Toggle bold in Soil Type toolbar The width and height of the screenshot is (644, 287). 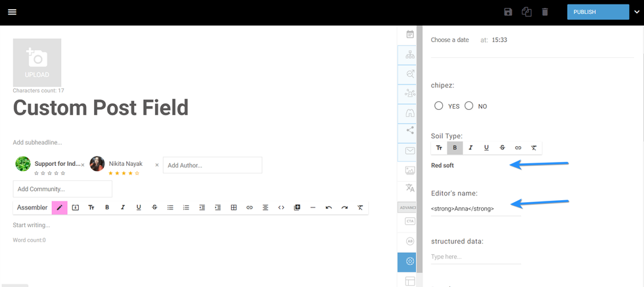point(455,148)
